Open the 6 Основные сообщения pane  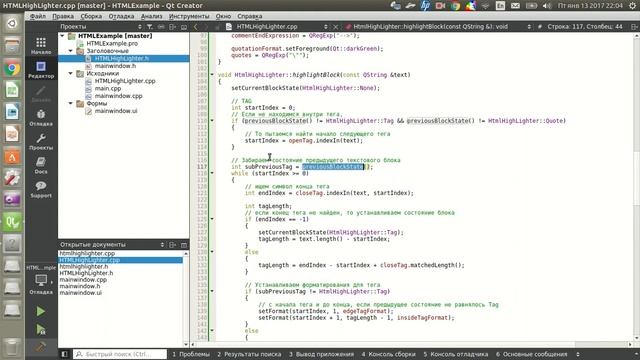(x=531, y=354)
